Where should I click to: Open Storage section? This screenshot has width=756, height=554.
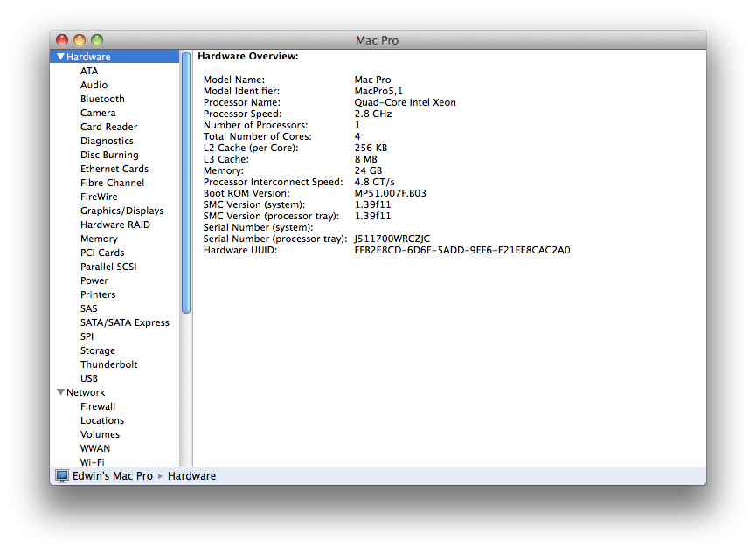tap(98, 350)
